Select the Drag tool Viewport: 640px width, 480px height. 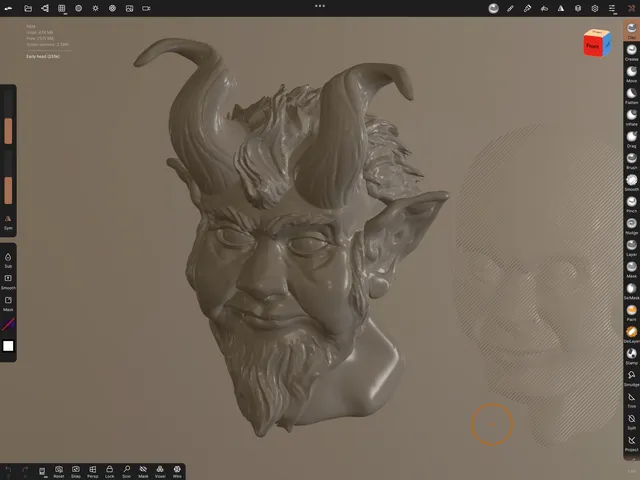631,138
